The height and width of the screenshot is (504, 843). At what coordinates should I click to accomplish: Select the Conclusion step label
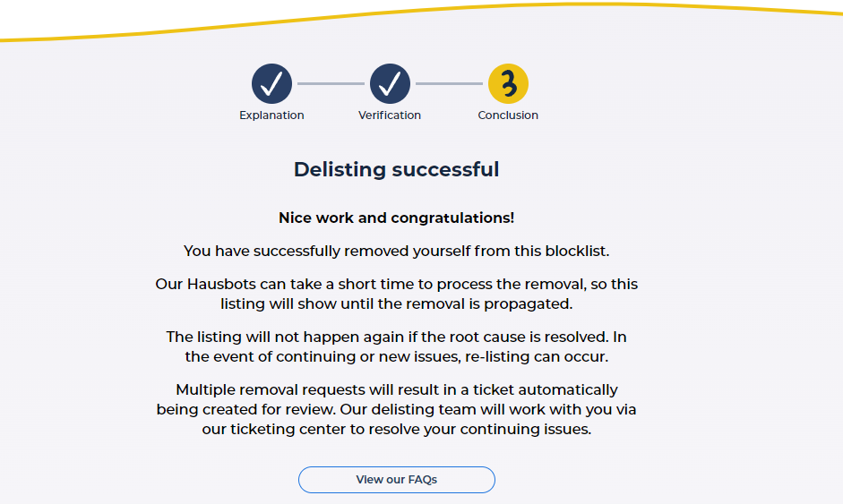pyautogui.click(x=508, y=115)
